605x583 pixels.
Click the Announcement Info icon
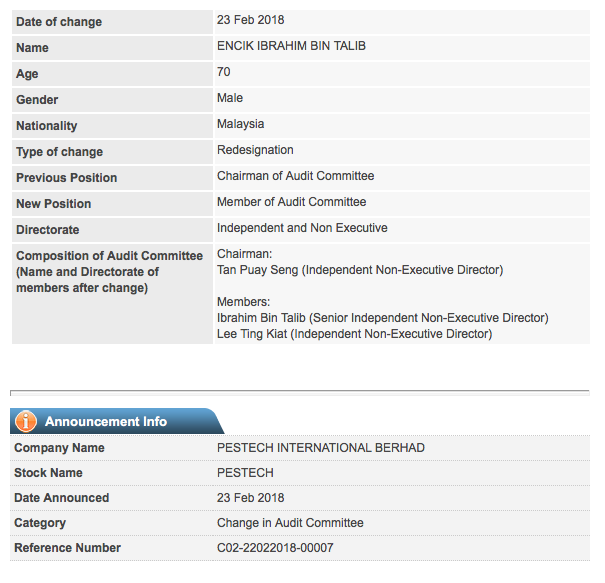tap(25, 421)
